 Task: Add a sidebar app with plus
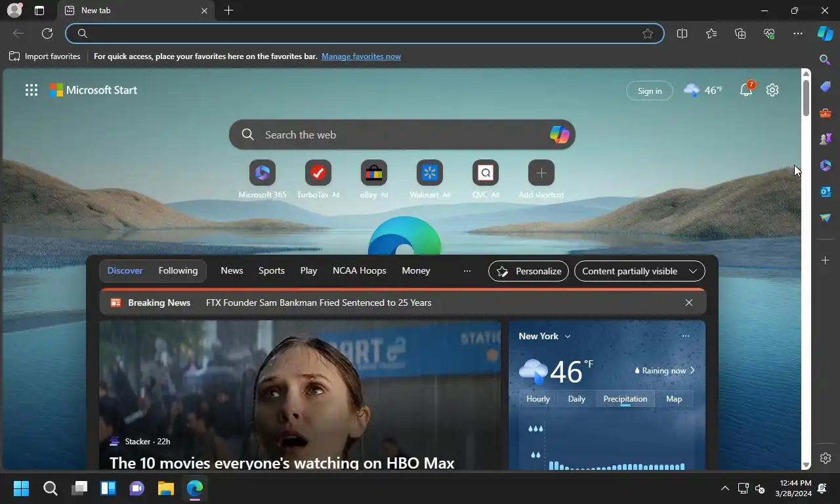pyautogui.click(x=826, y=261)
